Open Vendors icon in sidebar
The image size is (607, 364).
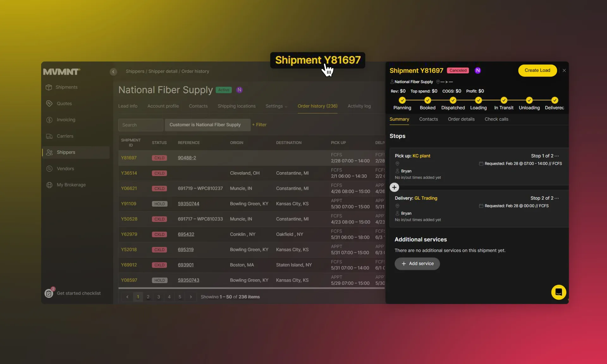[x=49, y=169]
